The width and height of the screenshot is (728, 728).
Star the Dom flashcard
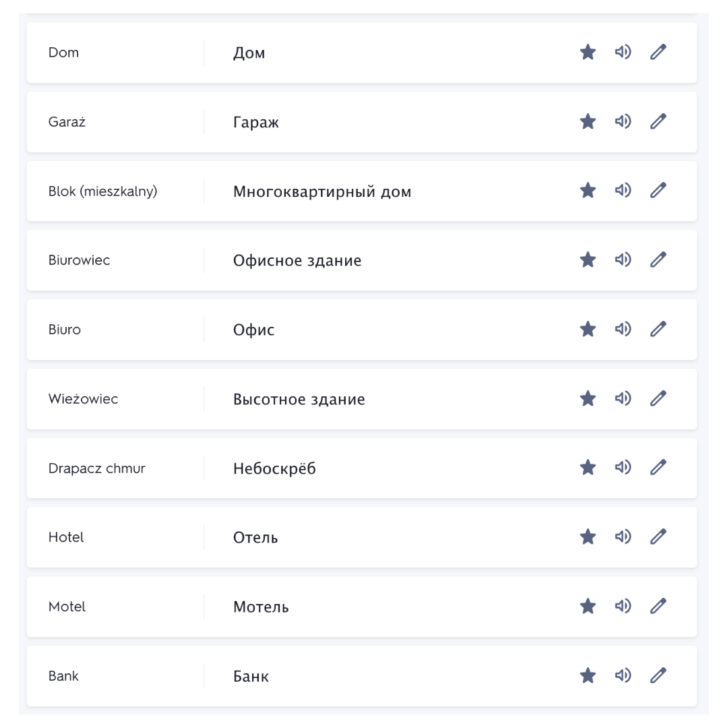pyautogui.click(x=588, y=52)
